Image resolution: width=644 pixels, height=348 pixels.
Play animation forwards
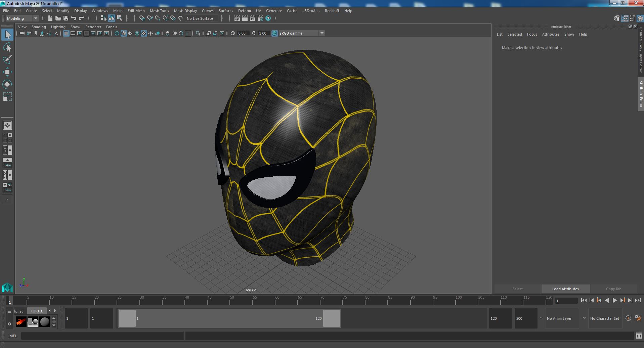614,301
